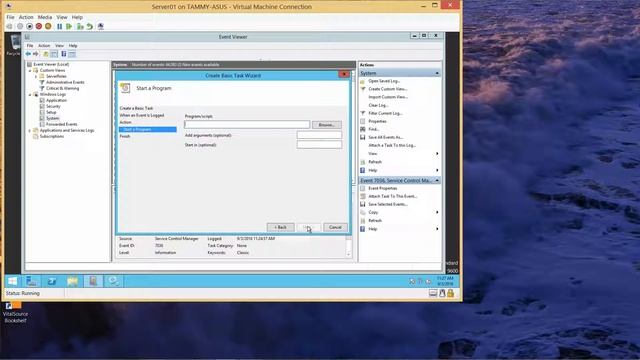
Task: Open the VitalSource Bookshelf desktop shortcut
Action: tap(15, 312)
